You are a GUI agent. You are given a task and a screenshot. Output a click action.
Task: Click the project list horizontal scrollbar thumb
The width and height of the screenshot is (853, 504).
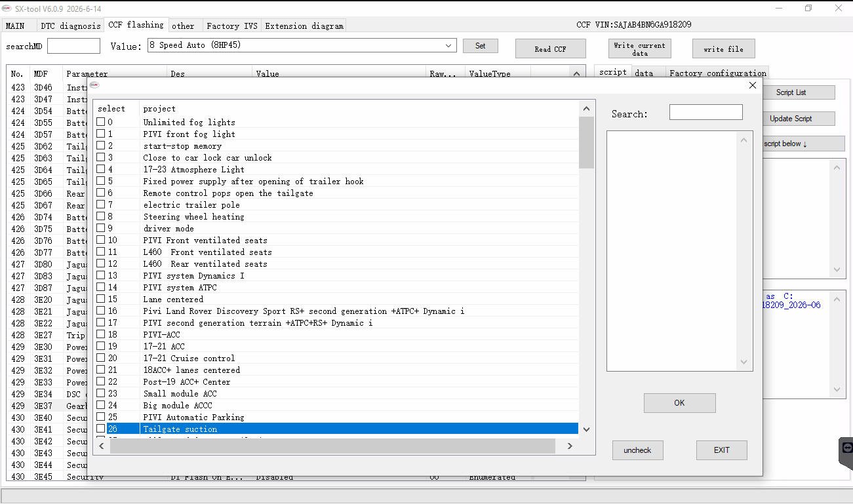(332, 446)
